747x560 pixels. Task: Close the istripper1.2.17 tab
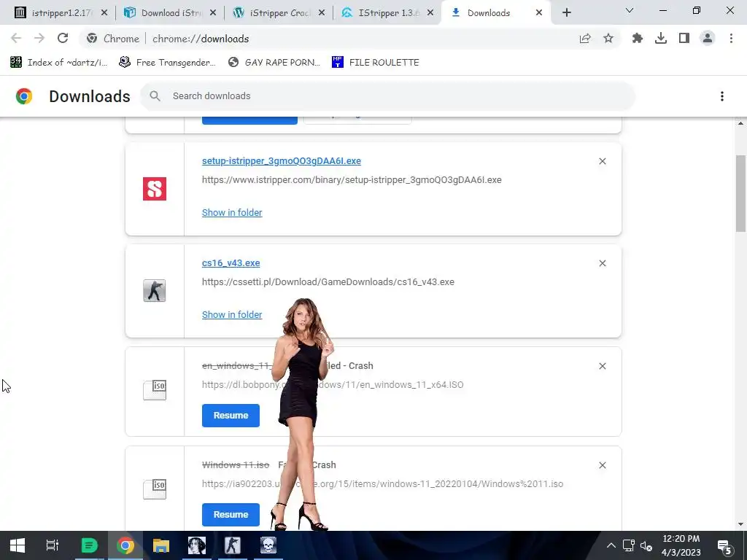104,13
